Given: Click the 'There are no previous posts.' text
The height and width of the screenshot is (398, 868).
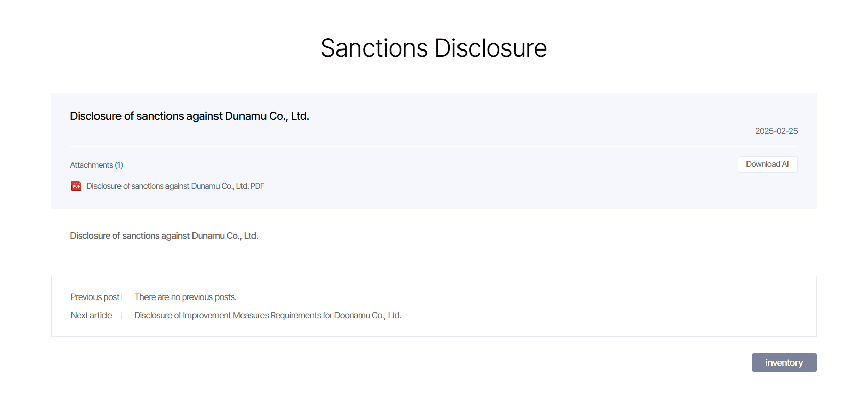Looking at the screenshot, I should (185, 297).
